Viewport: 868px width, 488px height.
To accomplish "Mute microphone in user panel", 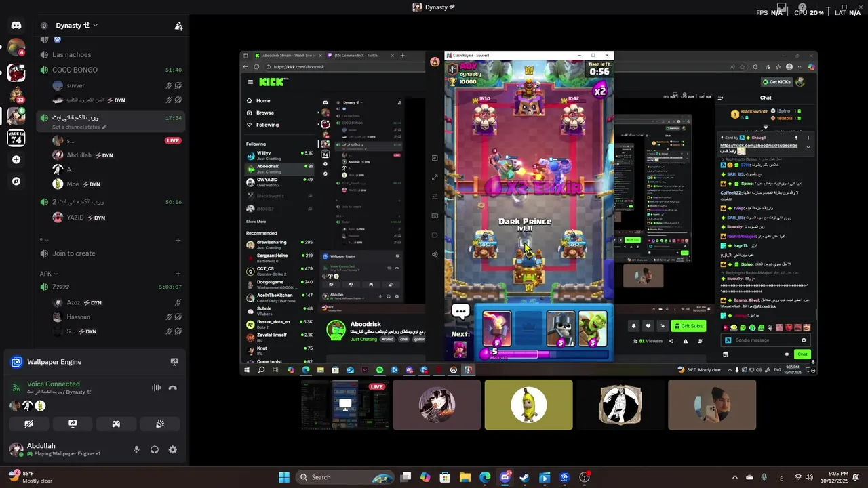I will coord(136,449).
